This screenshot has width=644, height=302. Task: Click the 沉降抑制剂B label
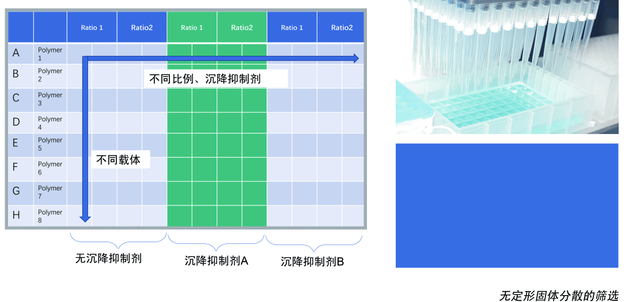pos(312,262)
